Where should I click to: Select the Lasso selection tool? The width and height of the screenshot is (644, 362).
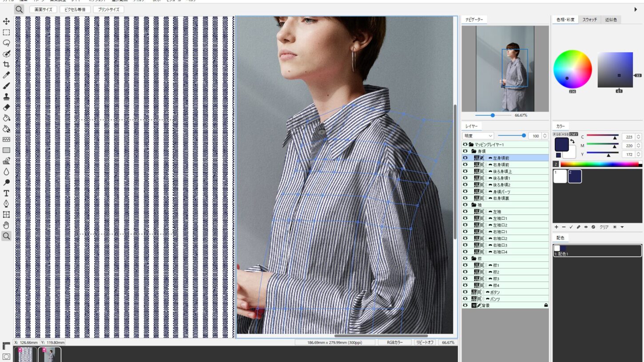click(x=6, y=43)
